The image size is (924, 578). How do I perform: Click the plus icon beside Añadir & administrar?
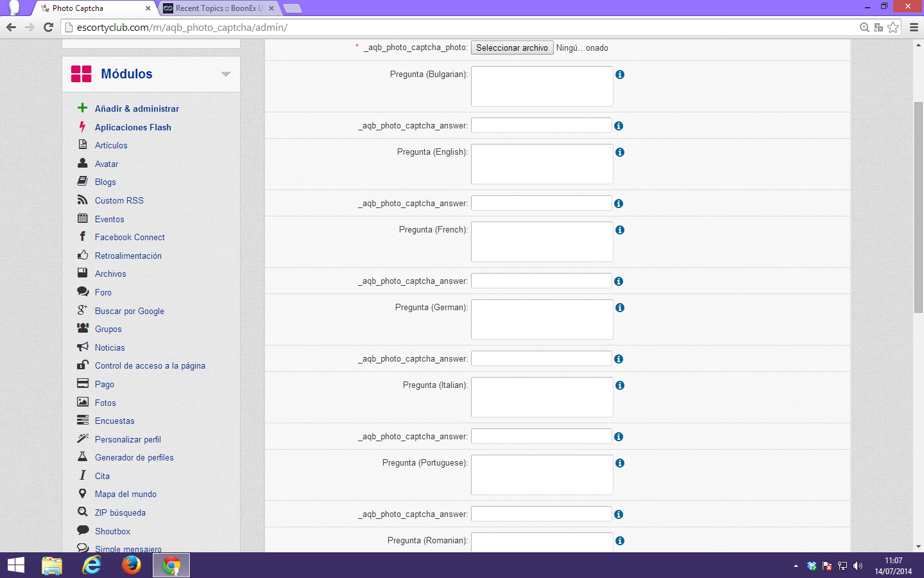pos(82,108)
